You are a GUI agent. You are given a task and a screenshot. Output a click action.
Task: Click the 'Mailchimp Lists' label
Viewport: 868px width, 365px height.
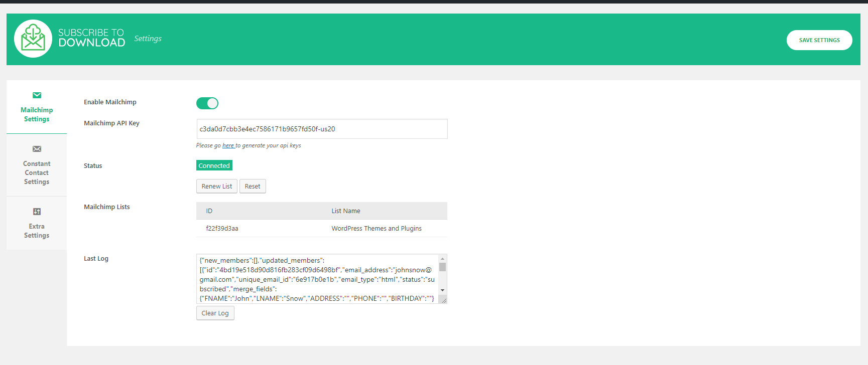click(107, 207)
